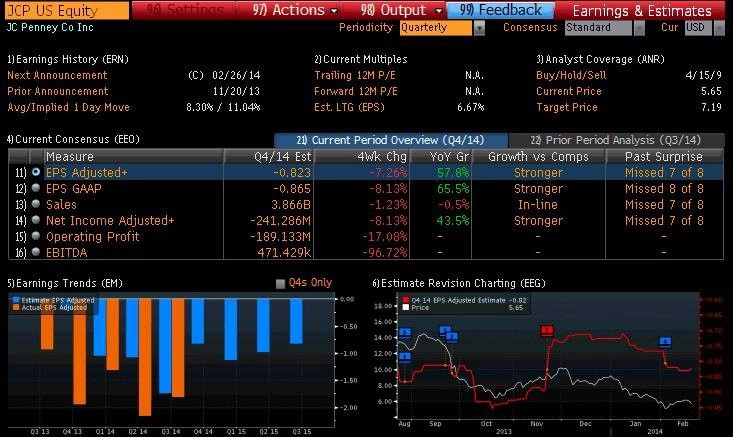
Task: Click the Measure column header
Action: [x=133, y=157]
